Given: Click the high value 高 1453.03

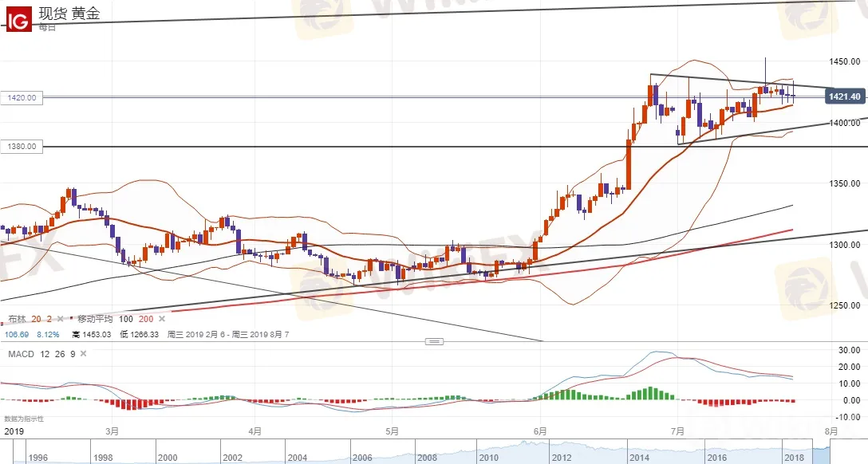Looking at the screenshot, I should click(x=91, y=335).
